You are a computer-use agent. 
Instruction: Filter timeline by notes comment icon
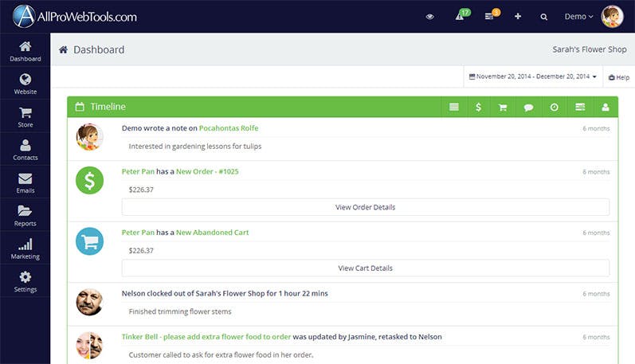528,107
